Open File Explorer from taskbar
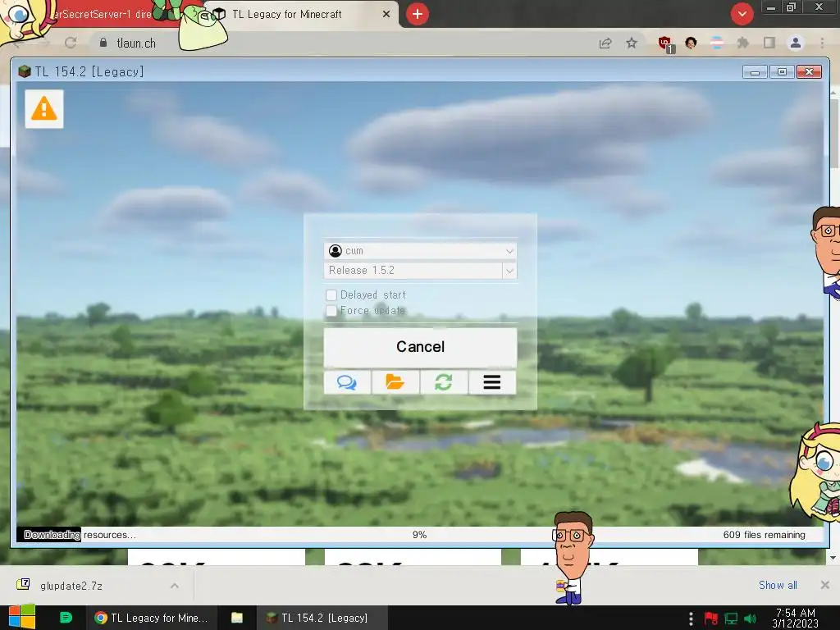Screen dimensions: 840x630 click(x=237, y=618)
